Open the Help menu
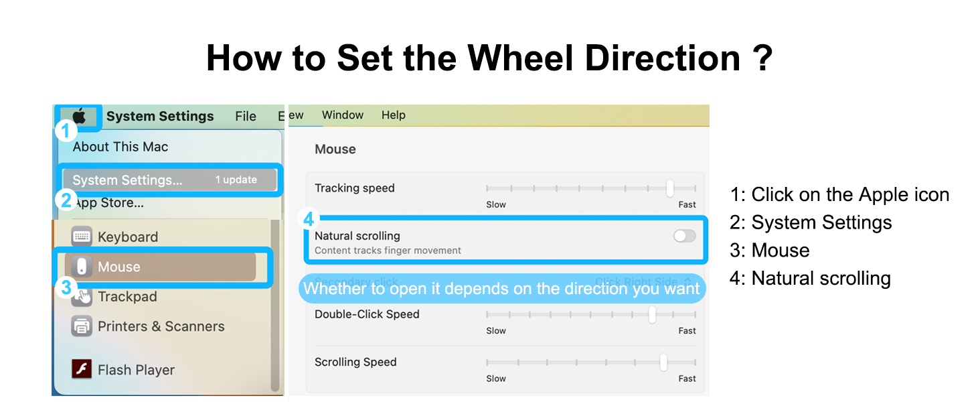980x402 pixels. pos(394,115)
